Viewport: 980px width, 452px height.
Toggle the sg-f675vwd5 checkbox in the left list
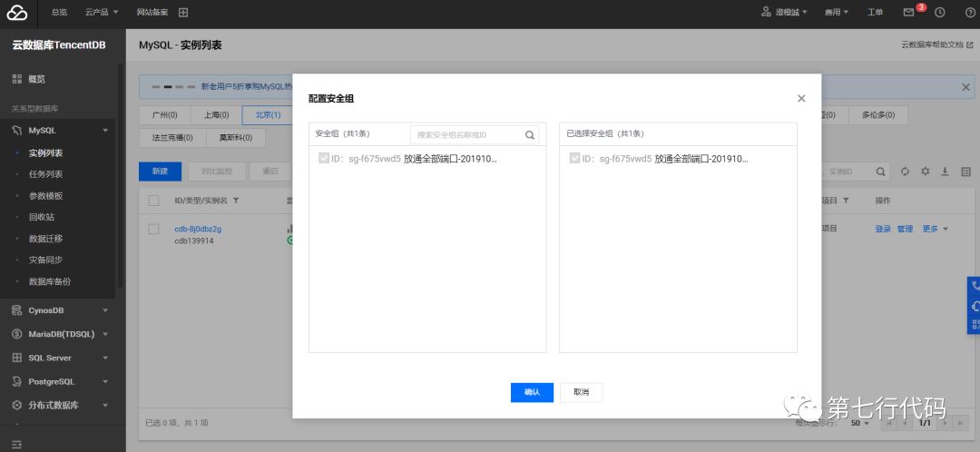pos(323,158)
